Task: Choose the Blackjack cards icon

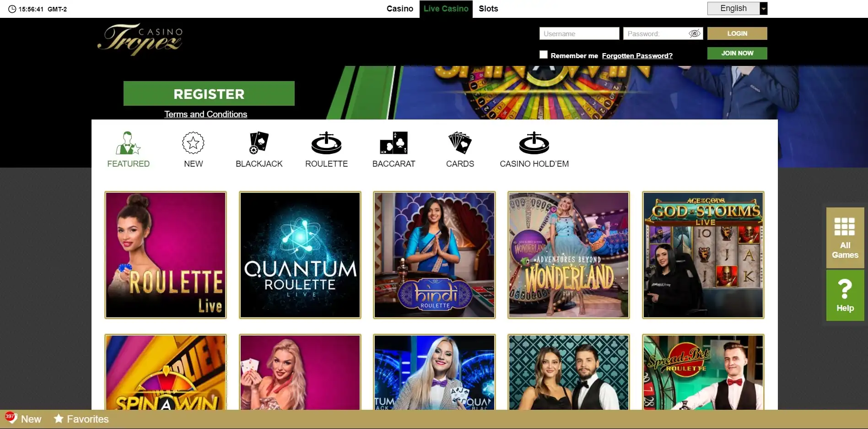Action: 259,143
